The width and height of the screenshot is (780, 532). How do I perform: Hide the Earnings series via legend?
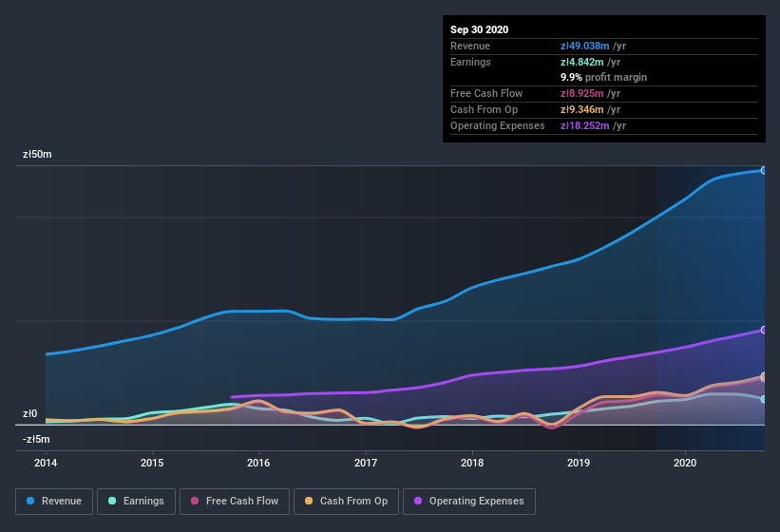136,501
